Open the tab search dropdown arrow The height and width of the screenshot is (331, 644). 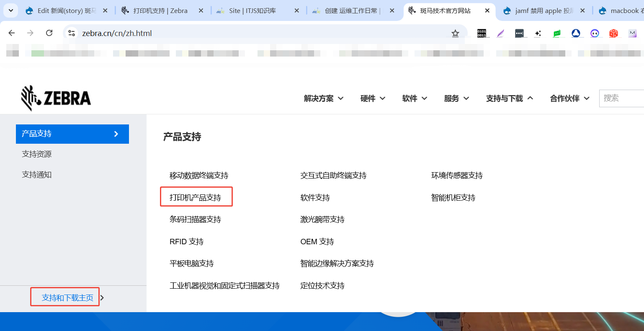coord(10,10)
